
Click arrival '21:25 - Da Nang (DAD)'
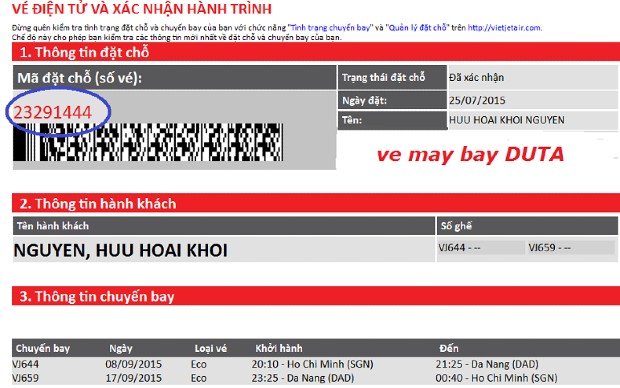pyautogui.click(x=487, y=364)
